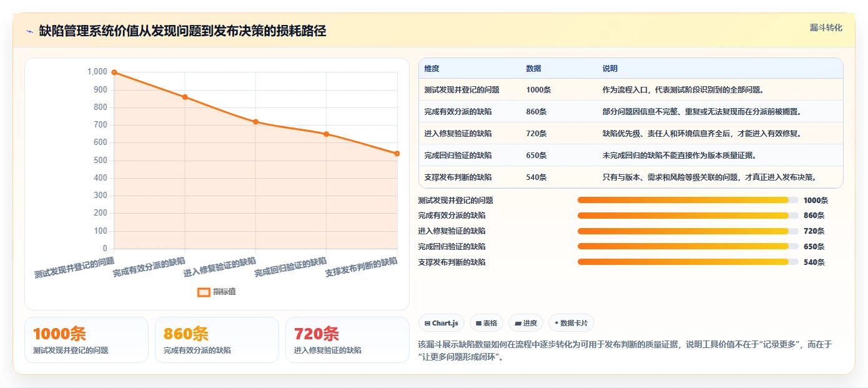Select the 表格 tag
Viewport: 868px width, 388px height.
coord(486,323)
